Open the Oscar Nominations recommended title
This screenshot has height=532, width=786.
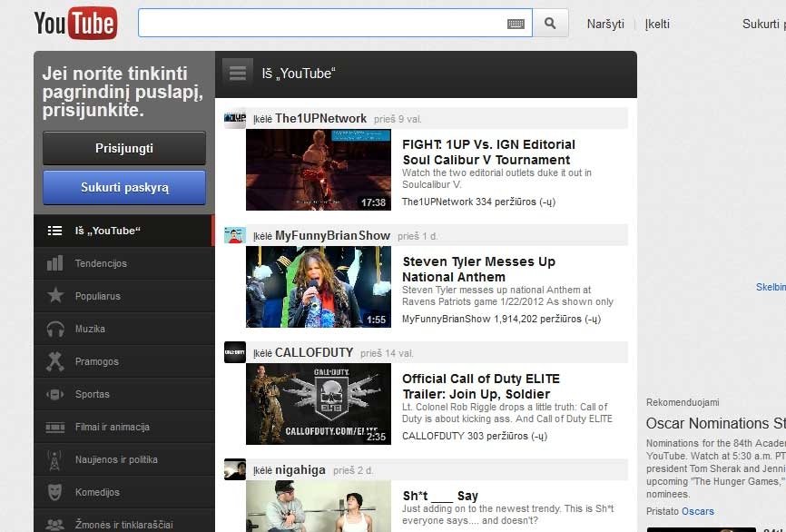716,423
